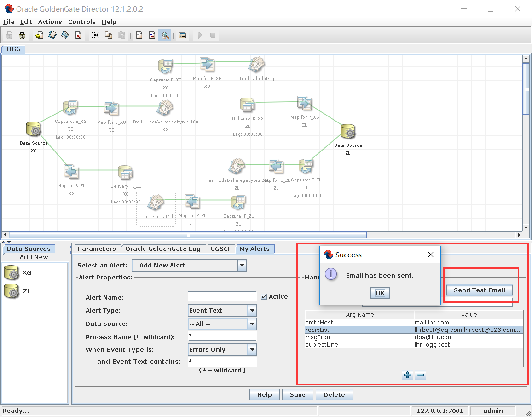Select the OGG diagram tab
532x417 pixels.
coord(13,49)
